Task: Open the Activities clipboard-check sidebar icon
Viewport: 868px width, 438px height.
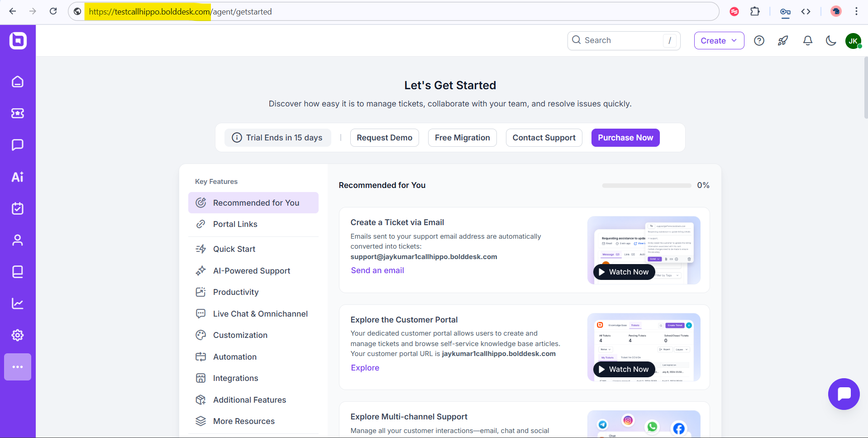Action: tap(18, 208)
